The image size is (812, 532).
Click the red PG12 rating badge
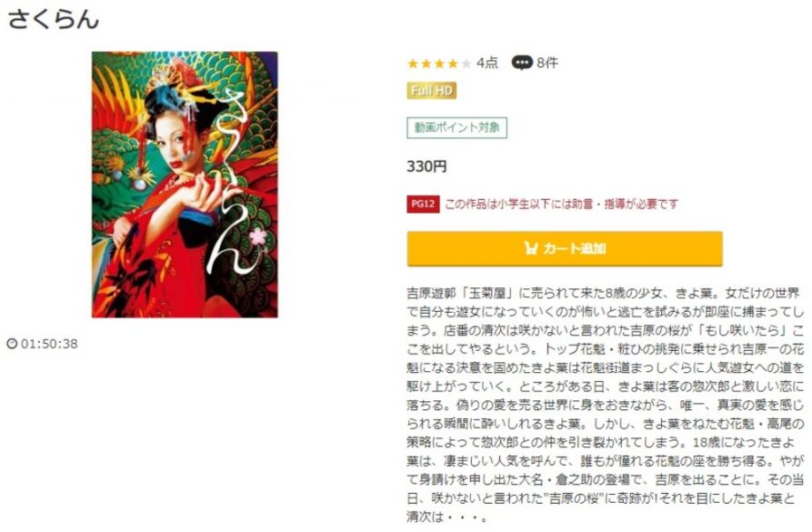coord(423,204)
